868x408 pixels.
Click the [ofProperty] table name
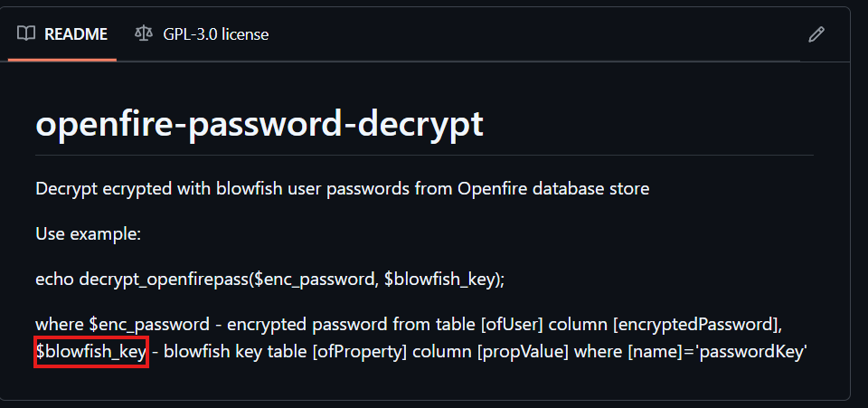(360, 352)
